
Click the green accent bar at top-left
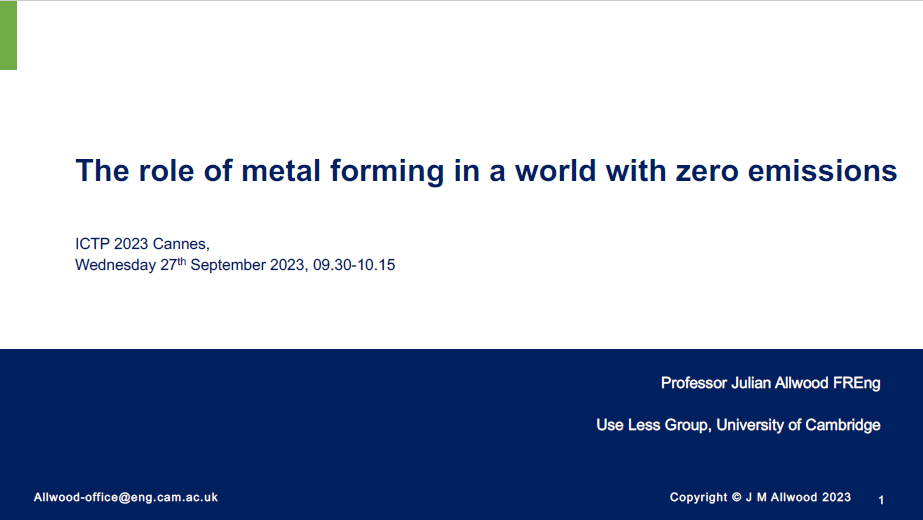pos(8,35)
